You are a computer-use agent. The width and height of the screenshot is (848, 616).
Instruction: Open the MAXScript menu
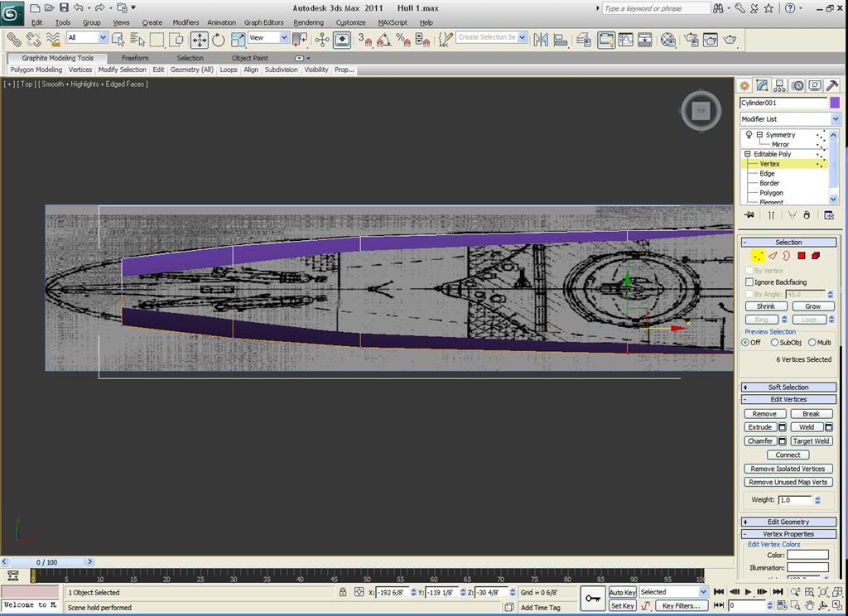click(x=393, y=22)
